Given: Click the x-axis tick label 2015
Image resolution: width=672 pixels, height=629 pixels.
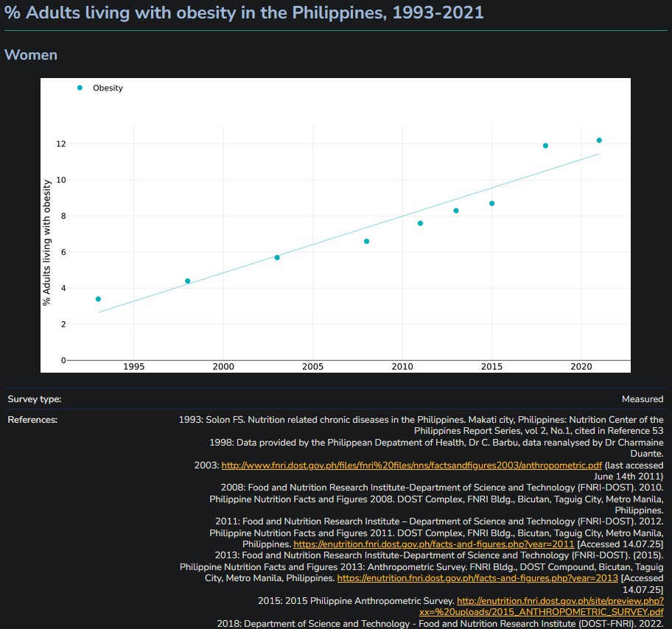Looking at the screenshot, I should [491, 367].
